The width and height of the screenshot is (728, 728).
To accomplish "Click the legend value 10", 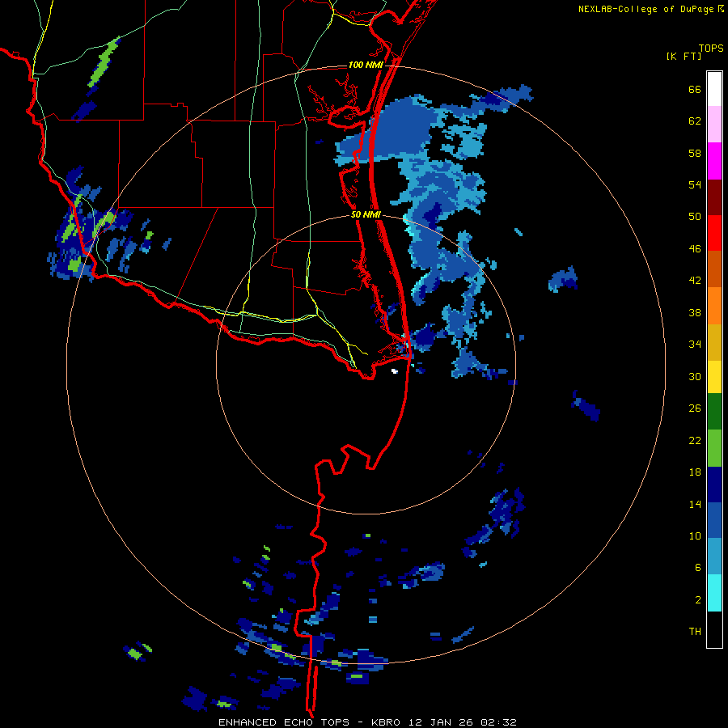I will point(695,535).
